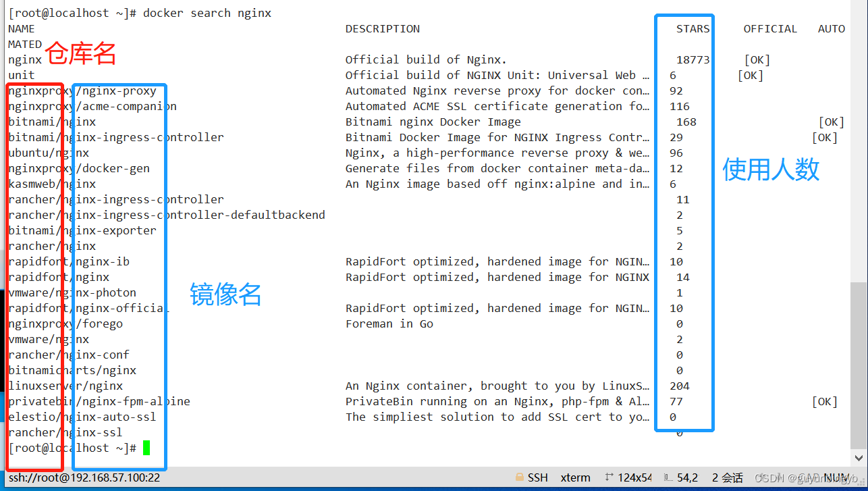Click the 'An Nginx image based off nginx:alpine' description
The image size is (868, 491).
pos(497,184)
